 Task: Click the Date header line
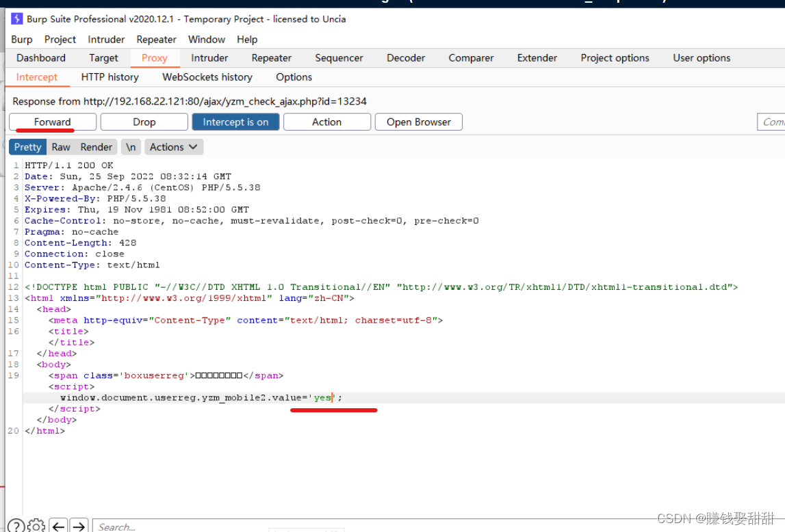coord(128,176)
